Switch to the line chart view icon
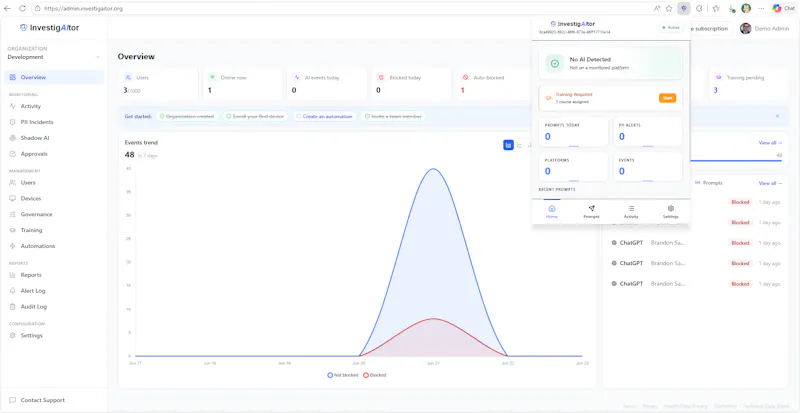The image size is (800, 413). click(519, 145)
